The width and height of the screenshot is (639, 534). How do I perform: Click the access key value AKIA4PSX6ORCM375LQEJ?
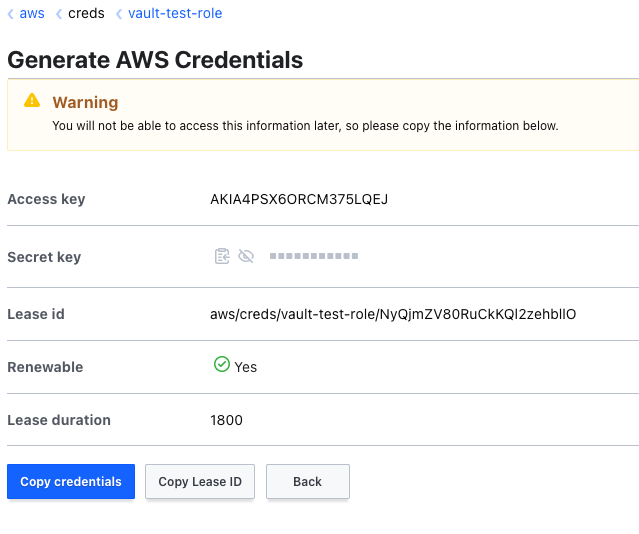[299, 199]
